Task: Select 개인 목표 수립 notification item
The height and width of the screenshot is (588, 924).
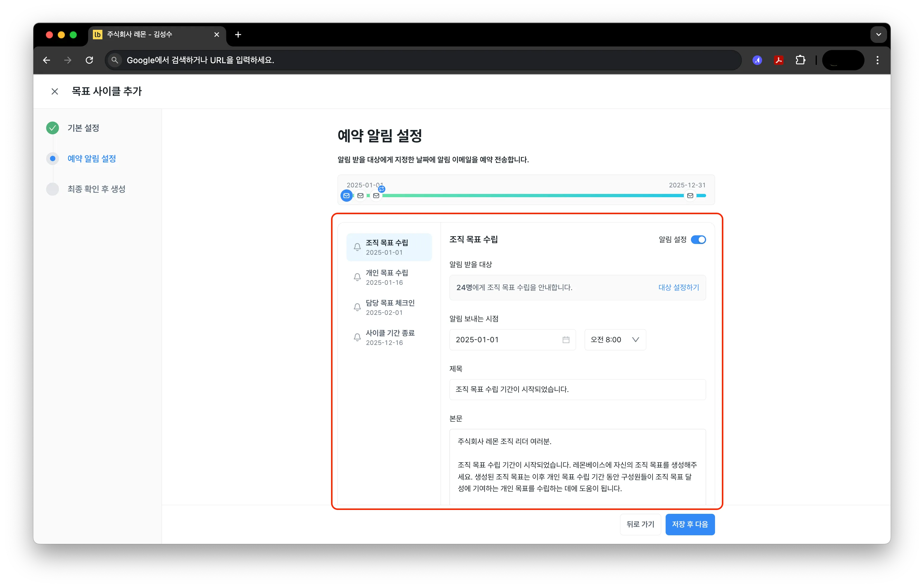Action: pyautogui.click(x=389, y=277)
